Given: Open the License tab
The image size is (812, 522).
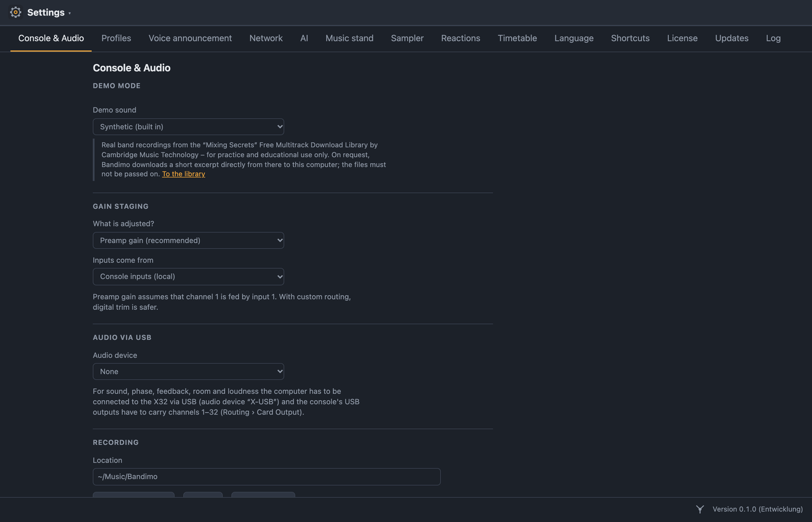Looking at the screenshot, I should [x=682, y=38].
